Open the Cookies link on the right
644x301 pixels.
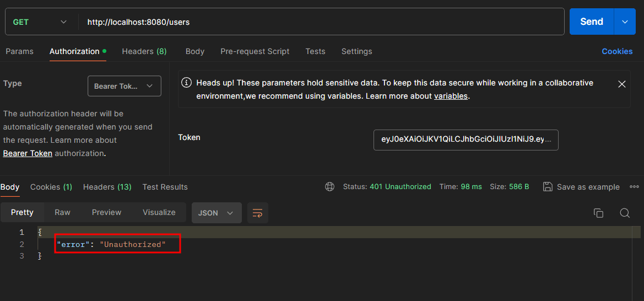[616, 51]
